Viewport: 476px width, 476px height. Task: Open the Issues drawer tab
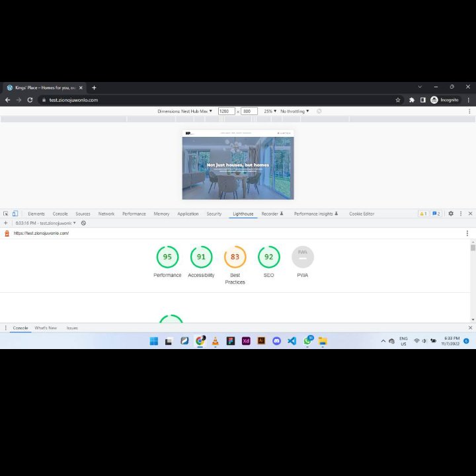pos(72,328)
